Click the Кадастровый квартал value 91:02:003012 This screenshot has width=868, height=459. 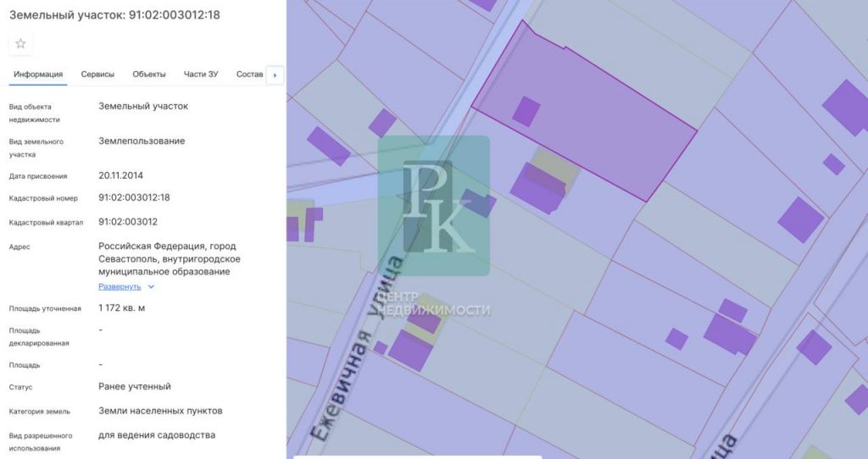point(128,222)
